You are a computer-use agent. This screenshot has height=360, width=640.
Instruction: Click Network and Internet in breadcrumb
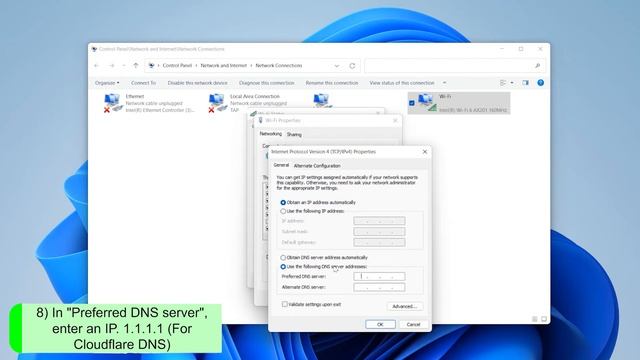tap(224, 65)
